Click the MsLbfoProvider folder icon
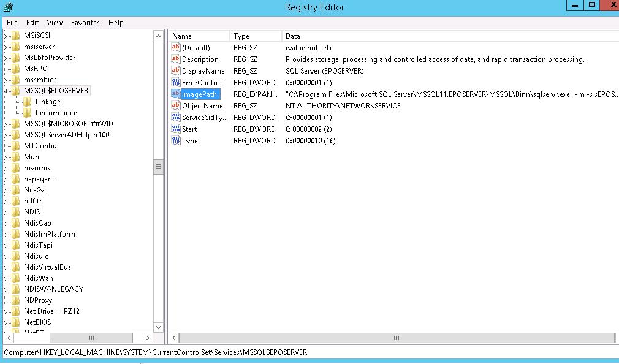The height and width of the screenshot is (364, 619). 16,58
